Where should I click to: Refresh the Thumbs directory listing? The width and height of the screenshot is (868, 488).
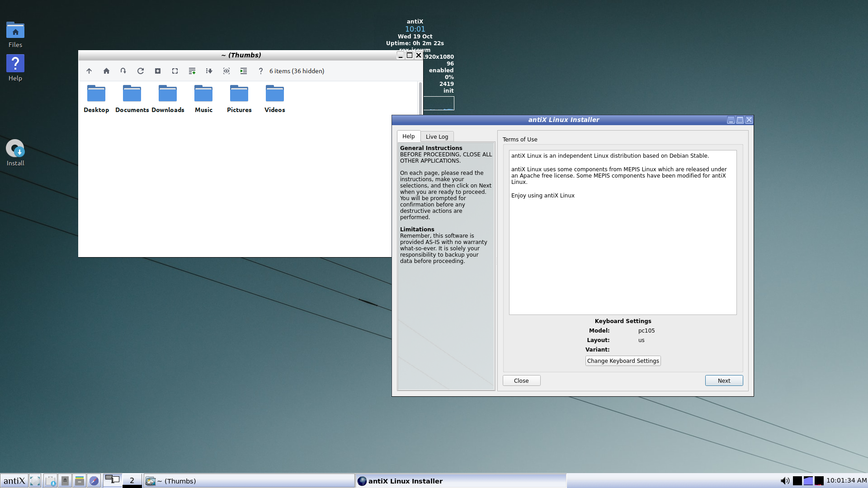click(x=141, y=71)
